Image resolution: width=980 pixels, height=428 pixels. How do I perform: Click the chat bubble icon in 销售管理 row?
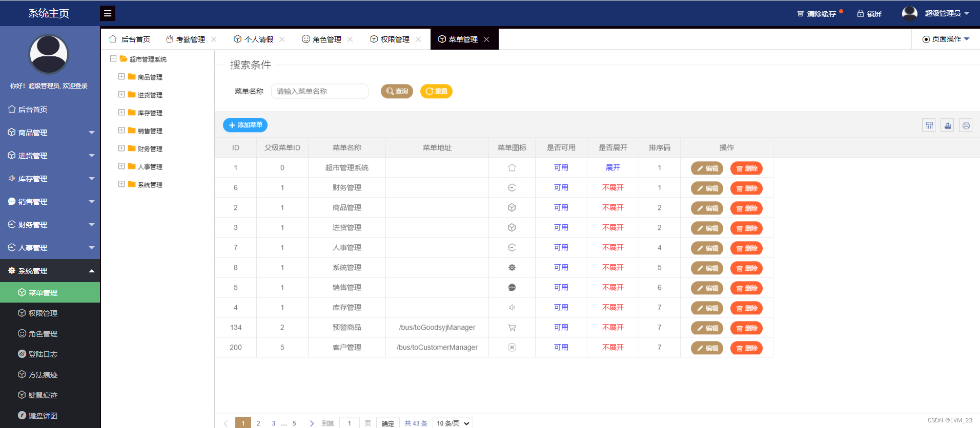coord(512,288)
